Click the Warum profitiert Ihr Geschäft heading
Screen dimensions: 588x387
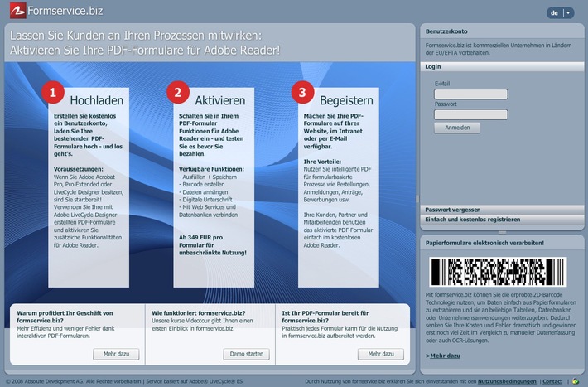(65, 317)
